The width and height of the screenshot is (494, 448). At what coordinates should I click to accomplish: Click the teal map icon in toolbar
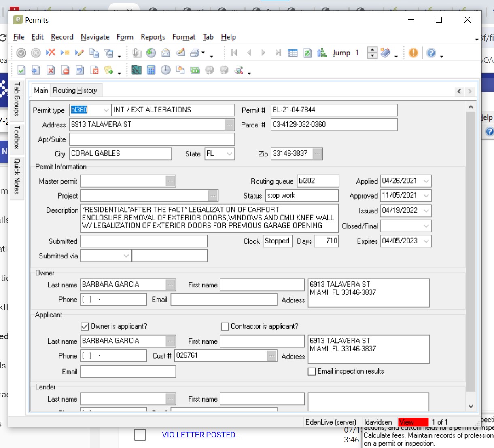[x=137, y=70]
